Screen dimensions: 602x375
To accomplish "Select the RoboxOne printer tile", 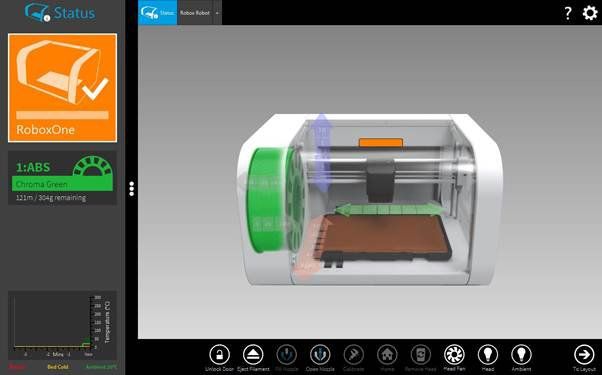I will point(63,88).
